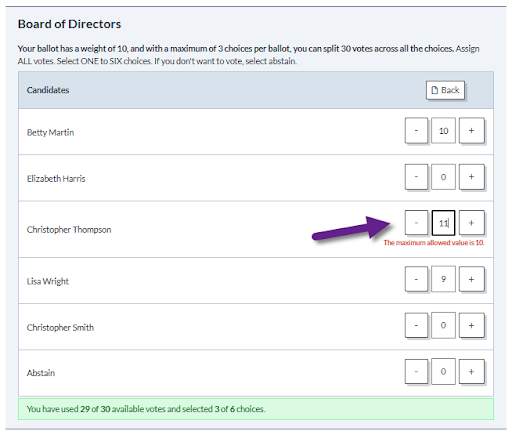This screenshot has height=431, width=512.
Task: Select Christopher Thompson's vote field showing 11
Action: 443,223
